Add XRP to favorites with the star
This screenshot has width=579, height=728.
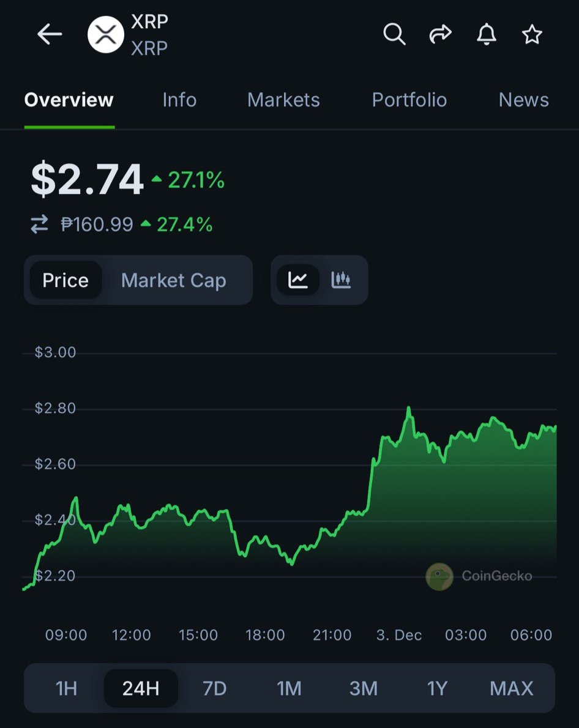click(532, 35)
